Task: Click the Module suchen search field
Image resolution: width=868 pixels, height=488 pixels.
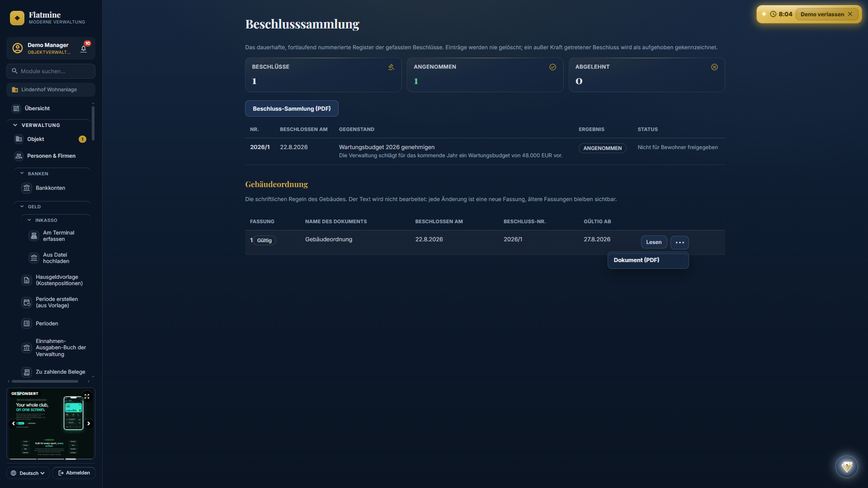Action: click(51, 71)
